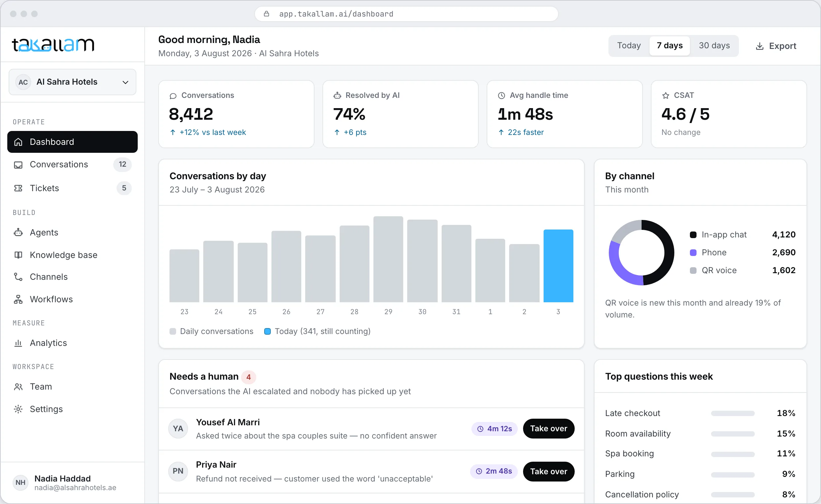This screenshot has height=504, width=821.
Task: Open Settings via the gear icon
Action: (18, 409)
